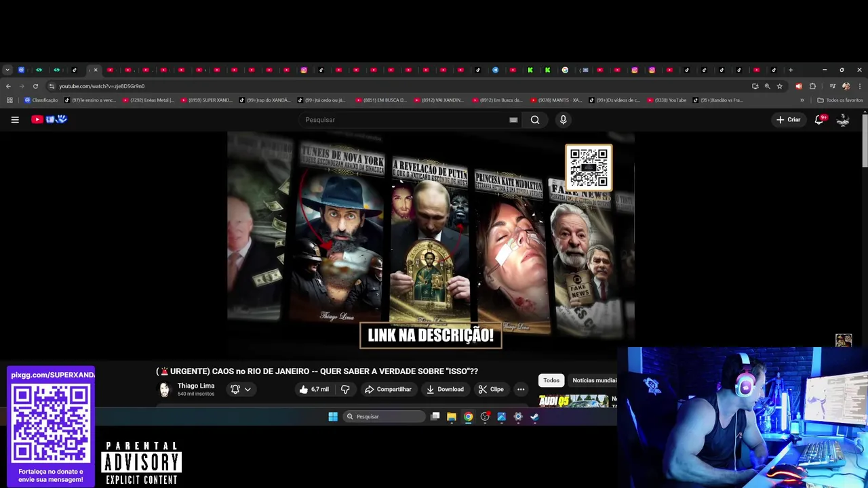
Task: Open Thiago Lima channel avatar
Action: point(164,389)
